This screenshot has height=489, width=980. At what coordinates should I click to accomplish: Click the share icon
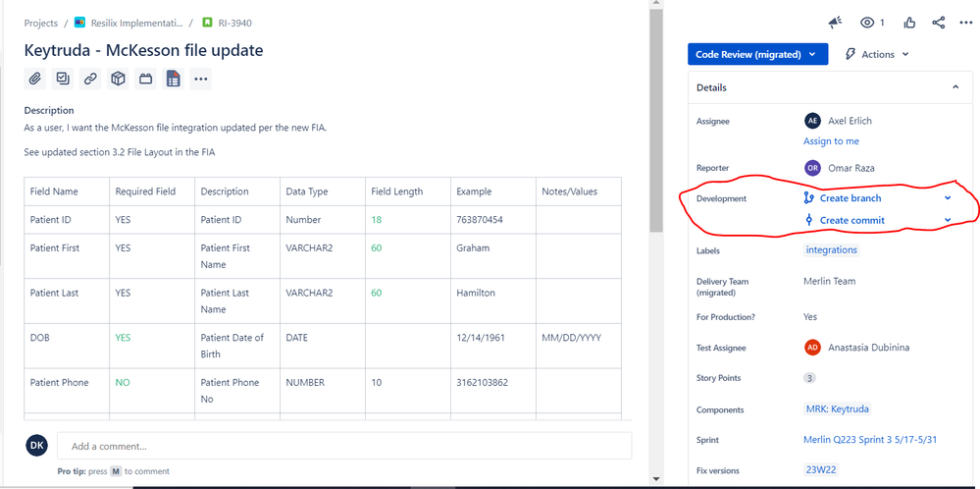click(938, 24)
